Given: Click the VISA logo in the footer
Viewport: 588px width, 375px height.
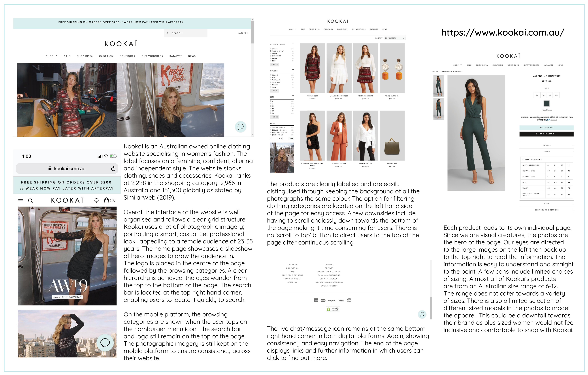Looking at the screenshot, I should (x=341, y=300).
